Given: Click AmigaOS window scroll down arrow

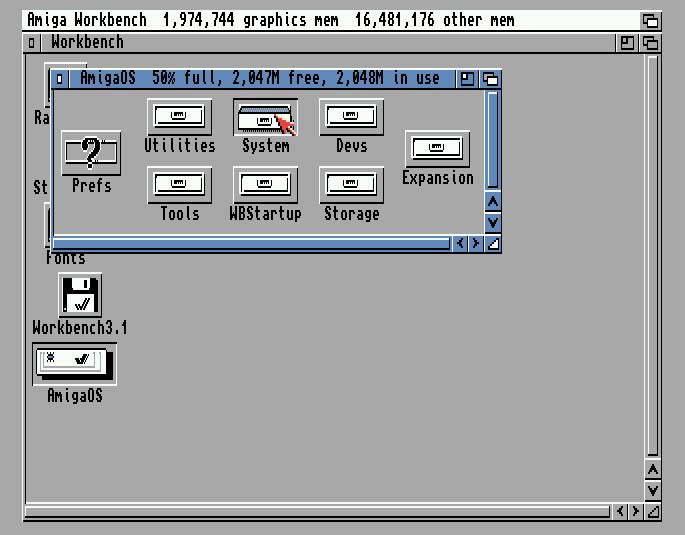Looking at the screenshot, I should (x=492, y=222).
